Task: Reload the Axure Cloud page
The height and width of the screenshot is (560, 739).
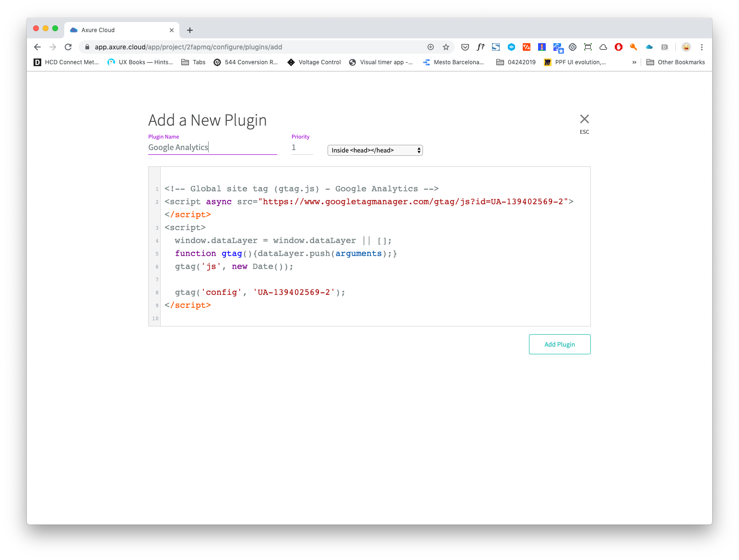Action: click(68, 47)
